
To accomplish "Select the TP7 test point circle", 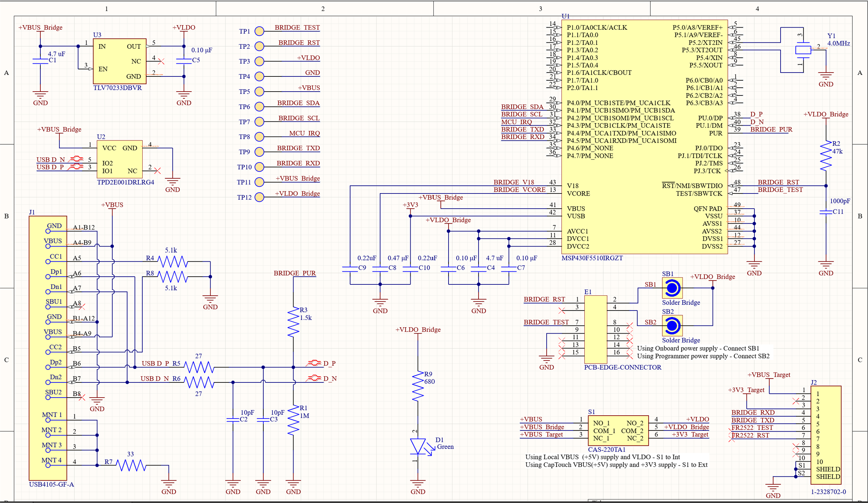I will pyautogui.click(x=259, y=122).
